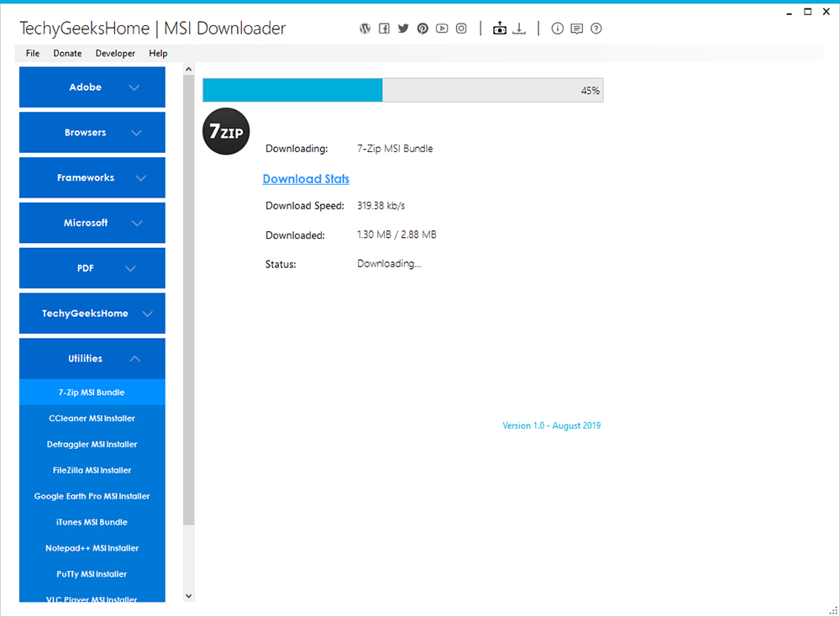Open the Developer menu
The width and height of the screenshot is (840, 617).
pos(115,53)
